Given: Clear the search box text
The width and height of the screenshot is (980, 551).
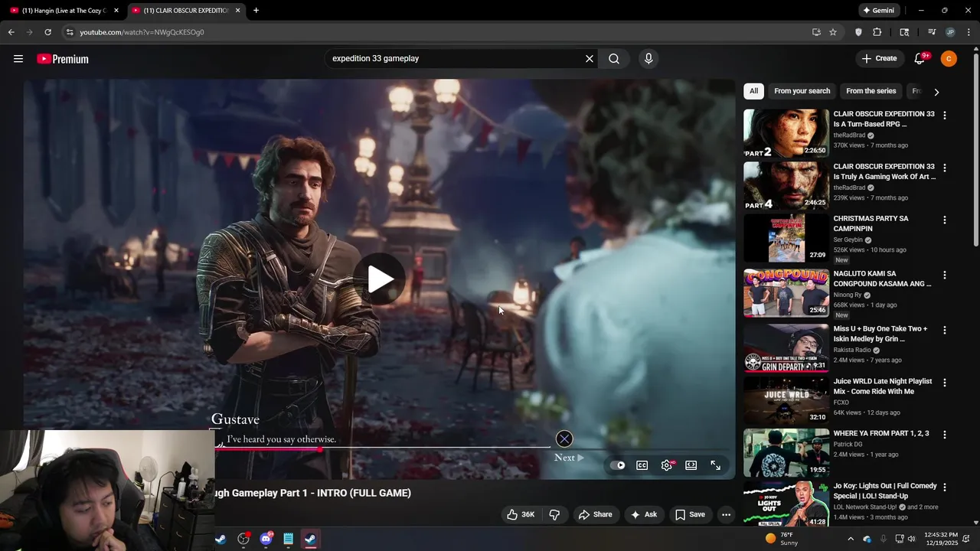Looking at the screenshot, I should (590, 59).
